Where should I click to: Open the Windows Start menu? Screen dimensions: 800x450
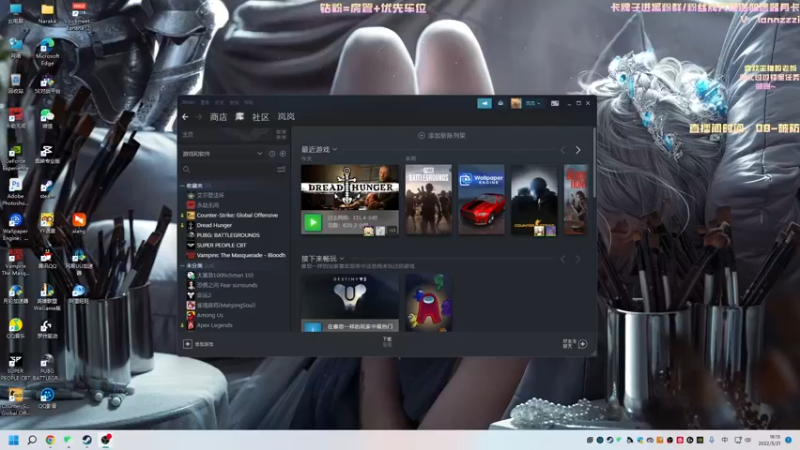click(x=14, y=440)
